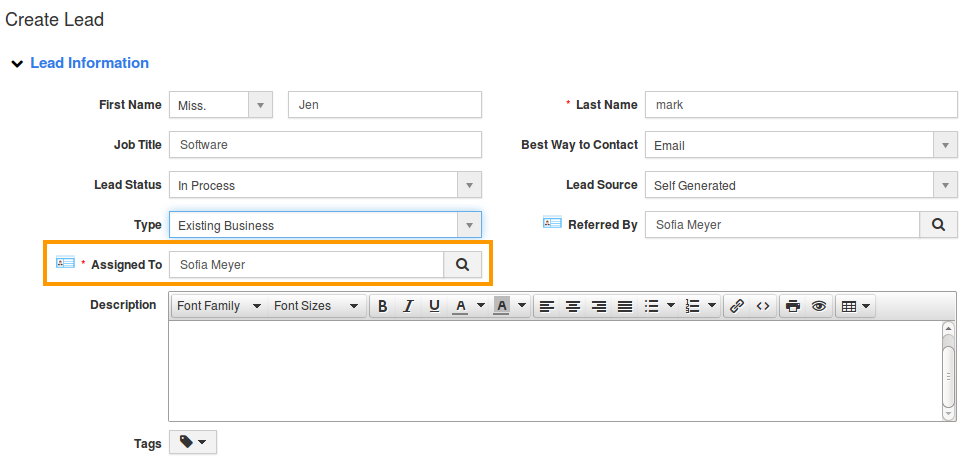Open the Tags tag button
Screen dimensions: 980x463
point(192,442)
